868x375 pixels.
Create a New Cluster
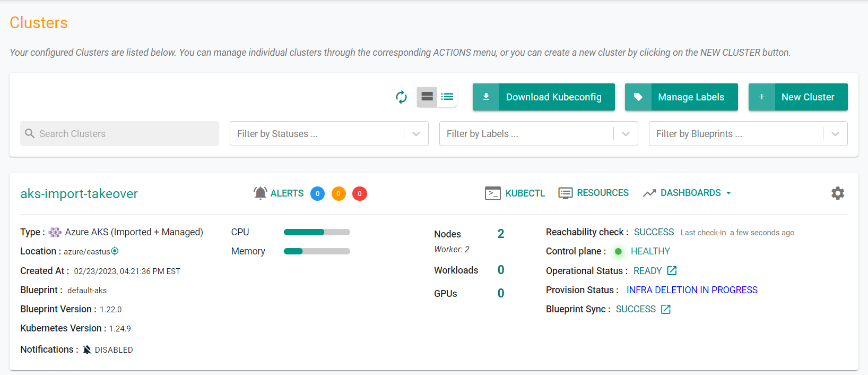798,97
